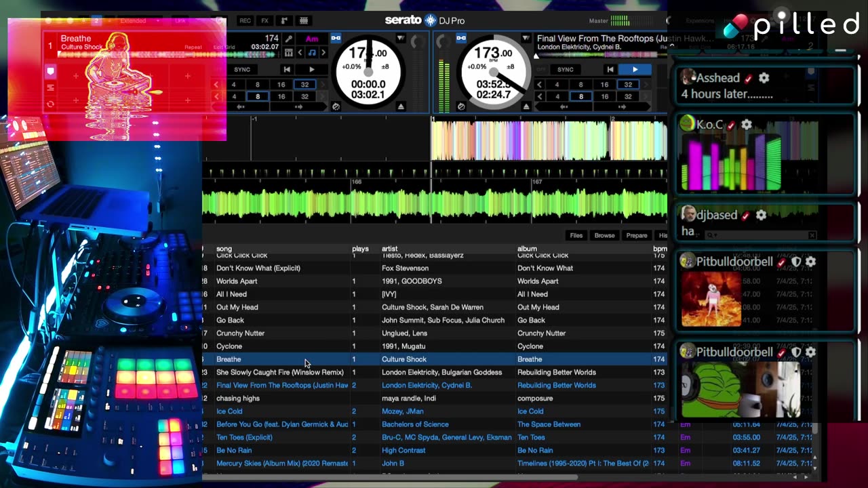Image resolution: width=868 pixels, height=488 pixels.
Task: Sort the library by the bpm column
Action: pos(659,249)
